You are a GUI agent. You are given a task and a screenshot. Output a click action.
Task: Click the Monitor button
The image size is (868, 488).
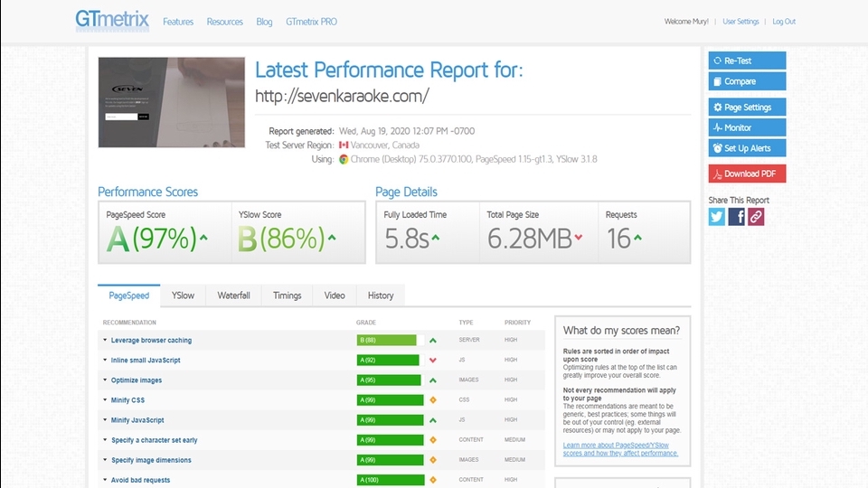[747, 127]
